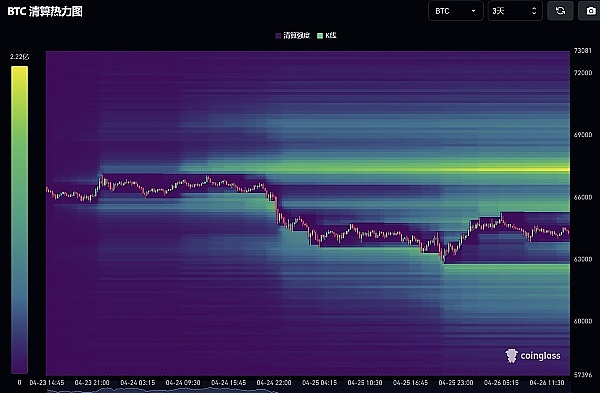
Task: Click the purple 清算强度 legend square
Action: tap(278, 36)
